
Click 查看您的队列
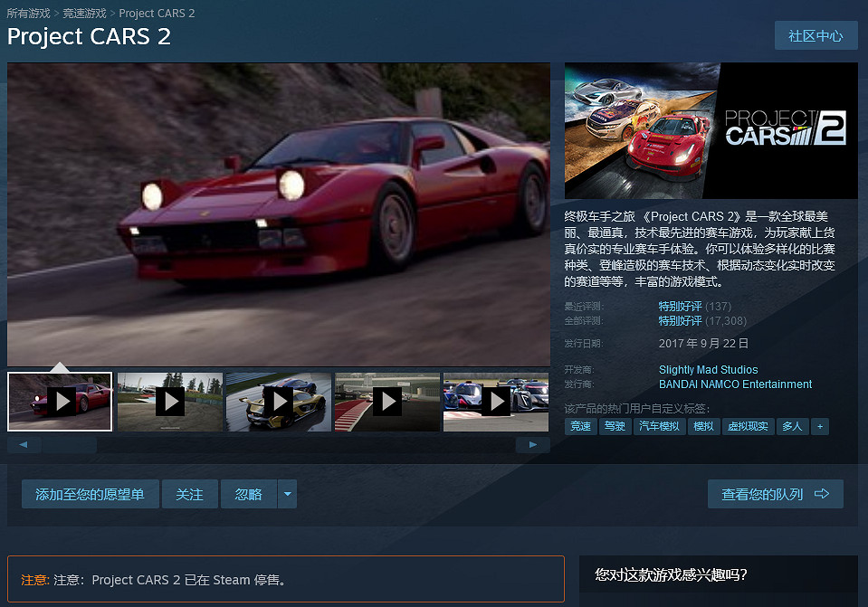coord(775,494)
